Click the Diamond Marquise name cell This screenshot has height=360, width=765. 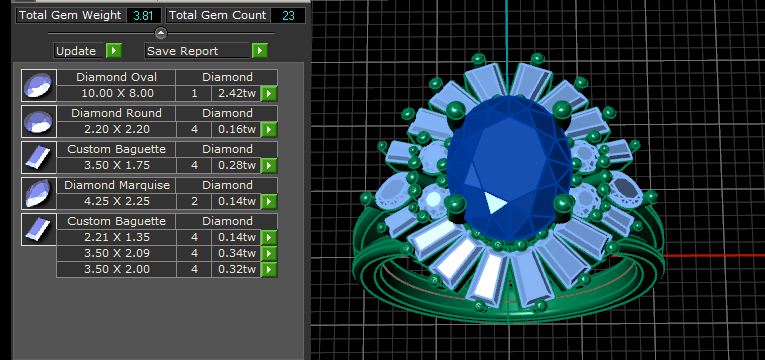click(116, 185)
